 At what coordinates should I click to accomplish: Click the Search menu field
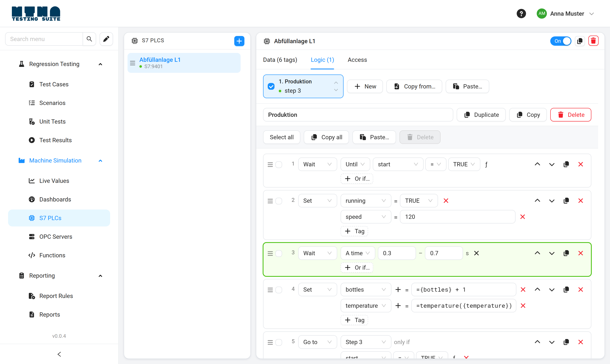point(44,39)
